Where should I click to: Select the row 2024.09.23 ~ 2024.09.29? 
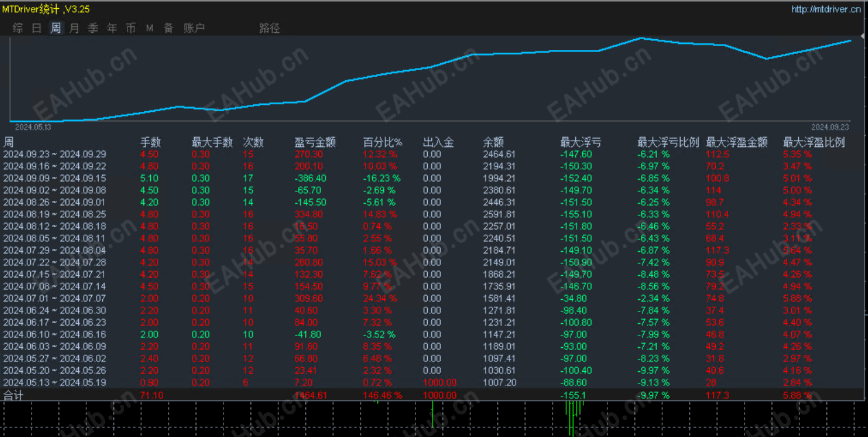[x=432, y=154]
